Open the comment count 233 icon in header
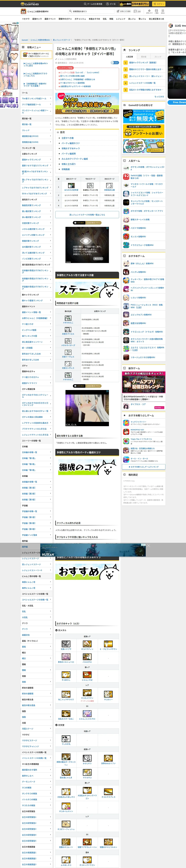 point(135,11)
